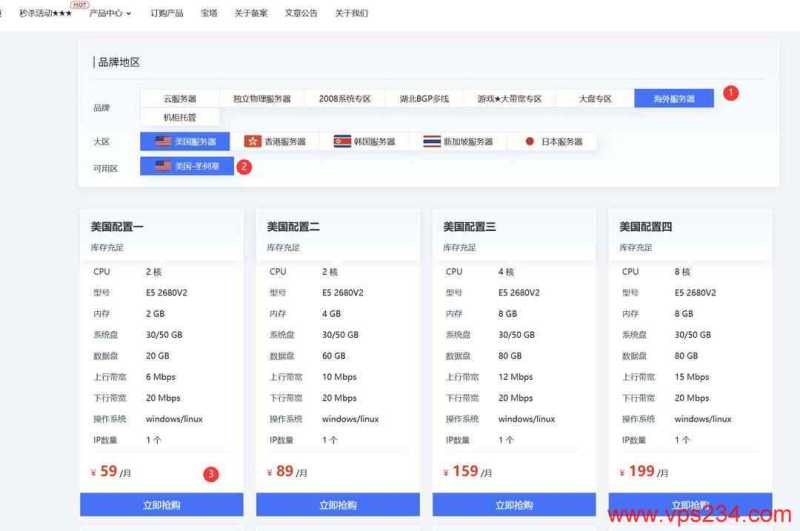800x531 pixels.
Task: Click the 品牌地区 section heading
Action: pyautogui.click(x=118, y=62)
